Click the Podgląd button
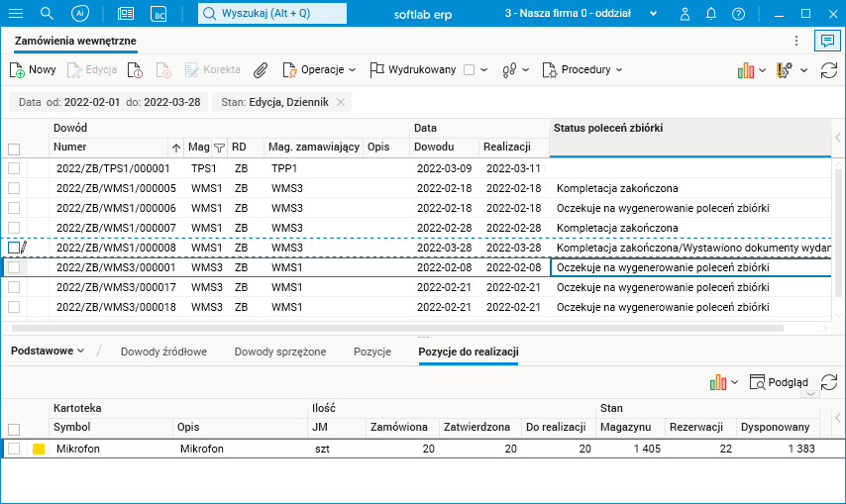 pos(779,382)
